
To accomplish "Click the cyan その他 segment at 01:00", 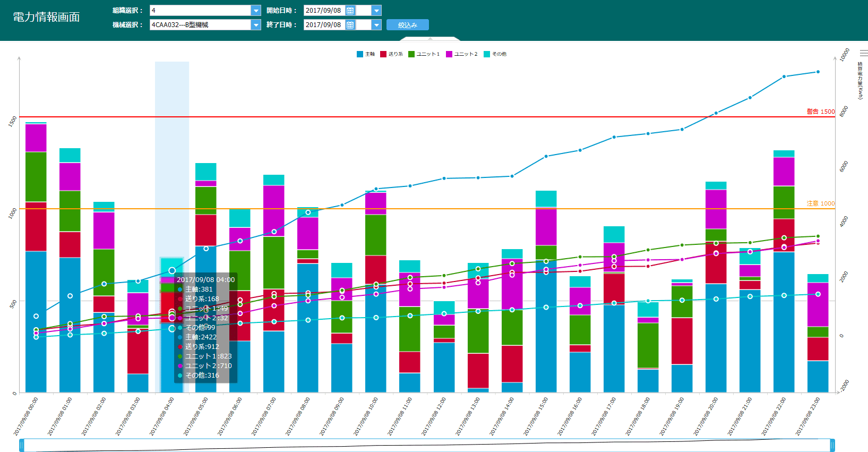I will [70, 156].
